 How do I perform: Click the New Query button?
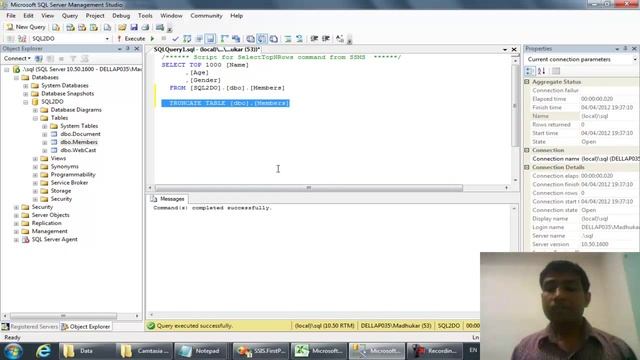(26, 27)
